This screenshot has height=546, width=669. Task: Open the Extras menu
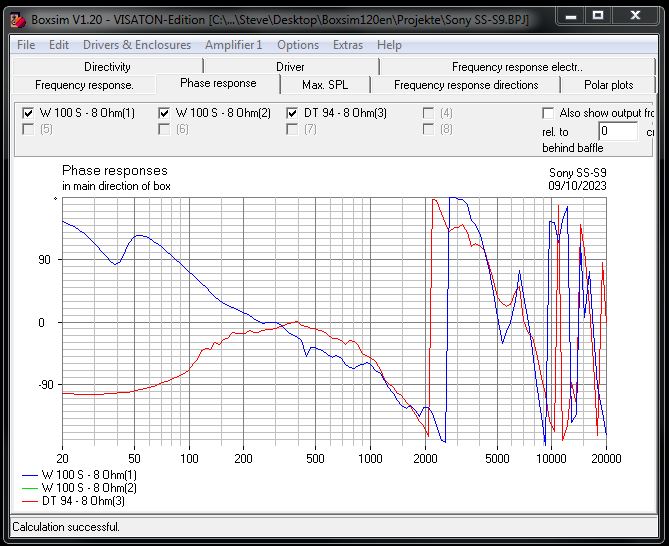[x=348, y=45]
